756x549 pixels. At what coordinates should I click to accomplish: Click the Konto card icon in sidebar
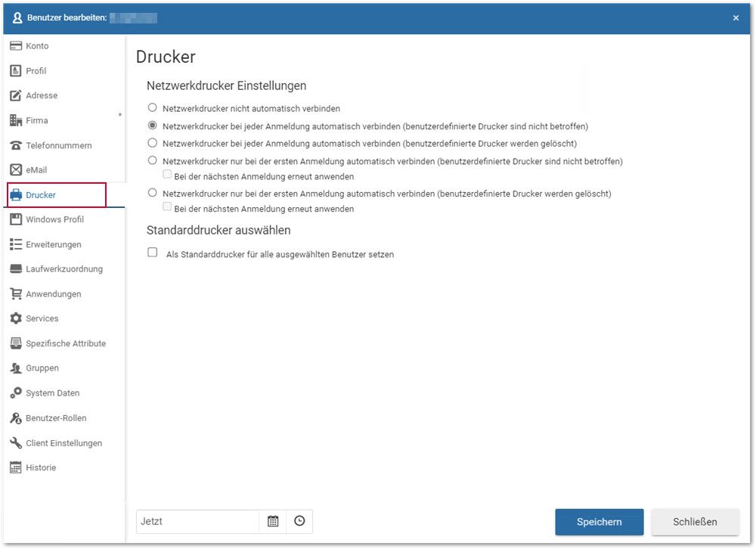[x=16, y=46]
